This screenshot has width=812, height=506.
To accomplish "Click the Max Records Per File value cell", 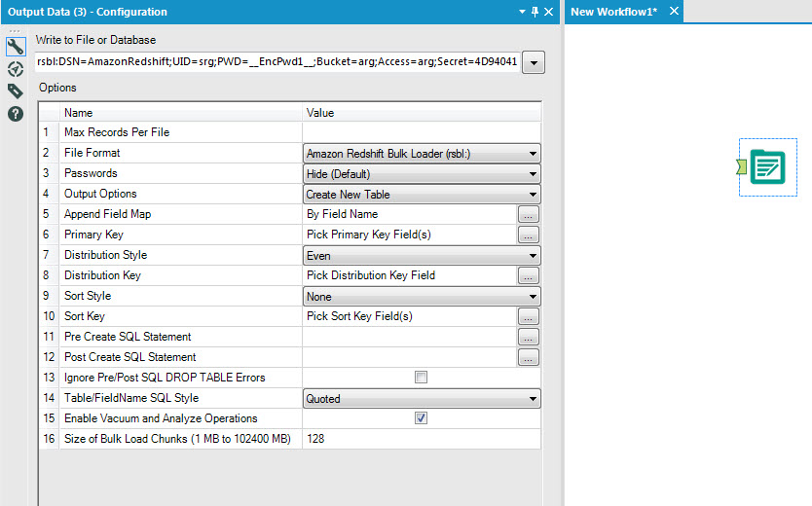I will pyautogui.click(x=422, y=132).
